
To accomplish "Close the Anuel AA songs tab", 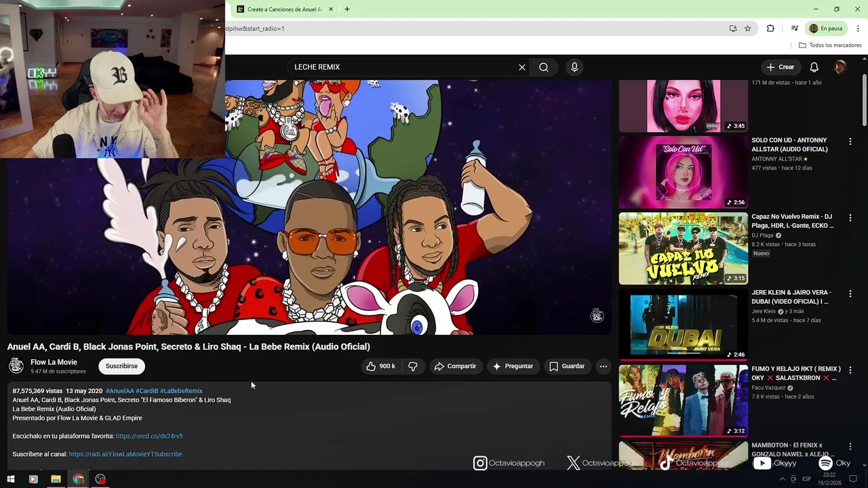I will (331, 9).
